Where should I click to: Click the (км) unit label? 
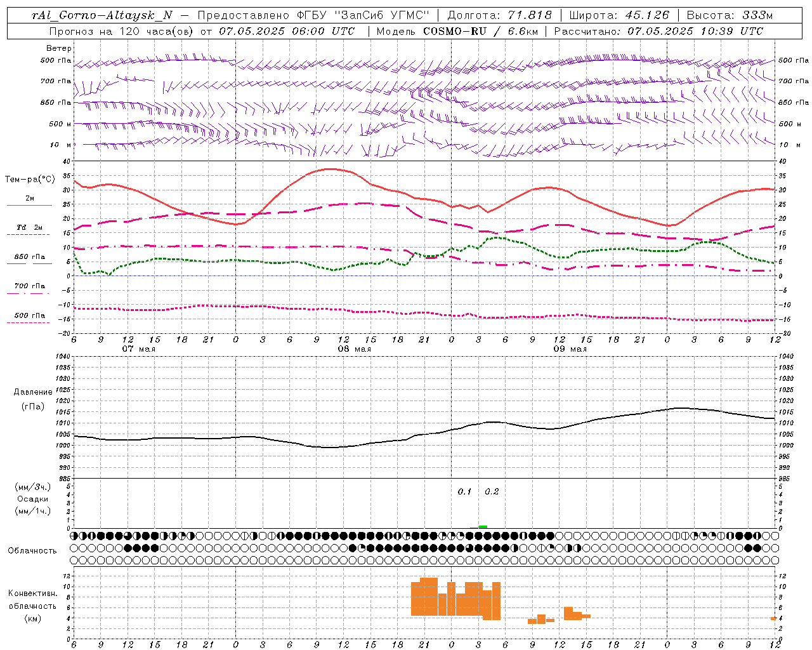tap(33, 618)
